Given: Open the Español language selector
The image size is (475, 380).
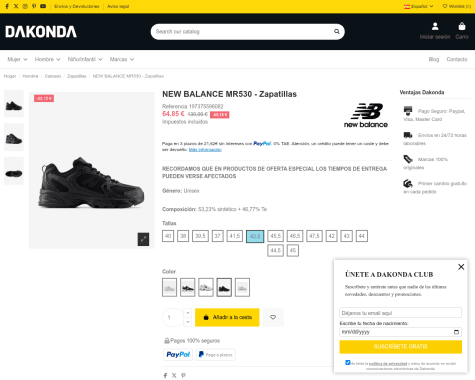Looking at the screenshot, I should point(419,6).
